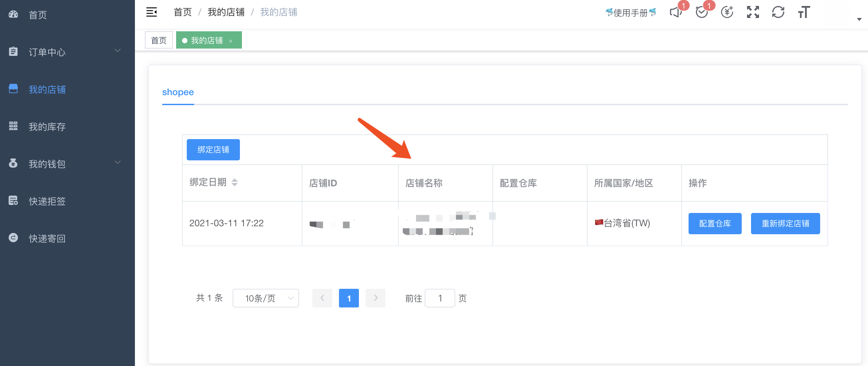Switch to the 首页 page tab
This screenshot has width=868, height=366.
coord(159,41)
